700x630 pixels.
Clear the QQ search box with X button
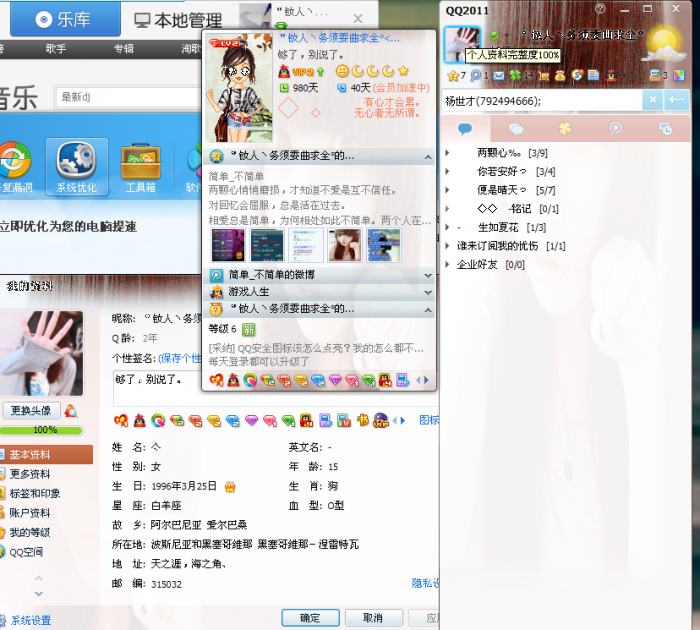click(653, 100)
